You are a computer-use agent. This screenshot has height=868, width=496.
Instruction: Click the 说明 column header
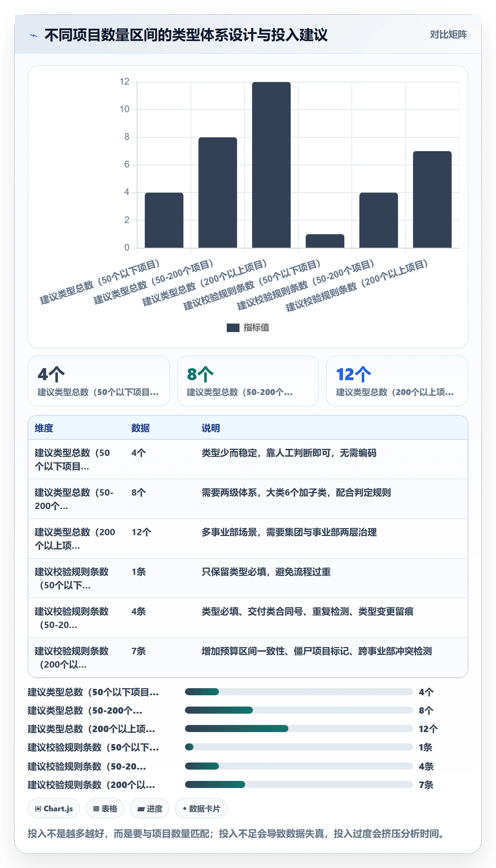(x=211, y=428)
